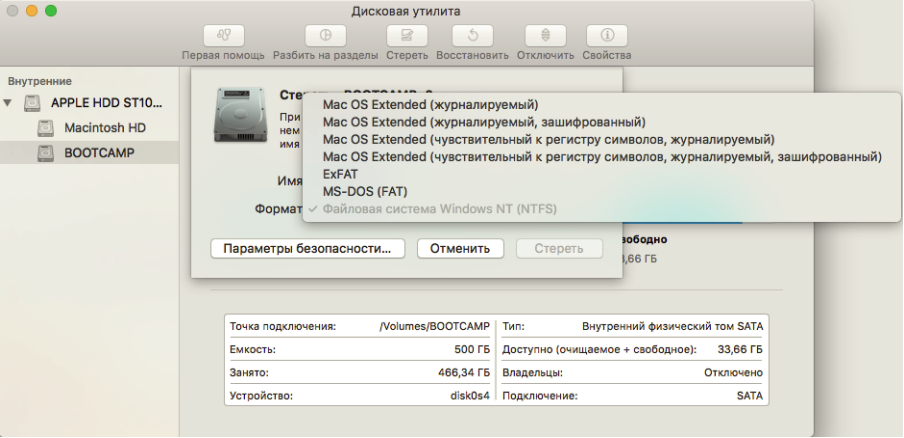Select case-sensitive journaled encrypted Mac OS Extended
904x438 pixels.
pyautogui.click(x=601, y=157)
